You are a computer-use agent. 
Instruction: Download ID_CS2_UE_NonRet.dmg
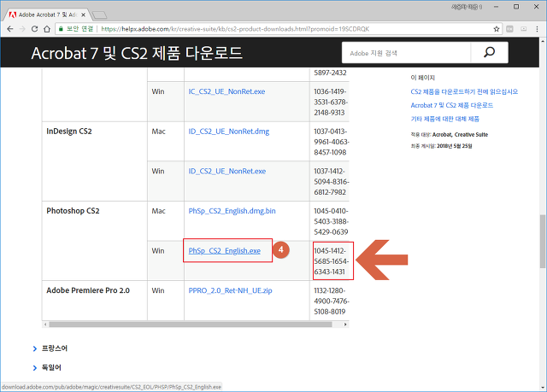[x=229, y=132]
